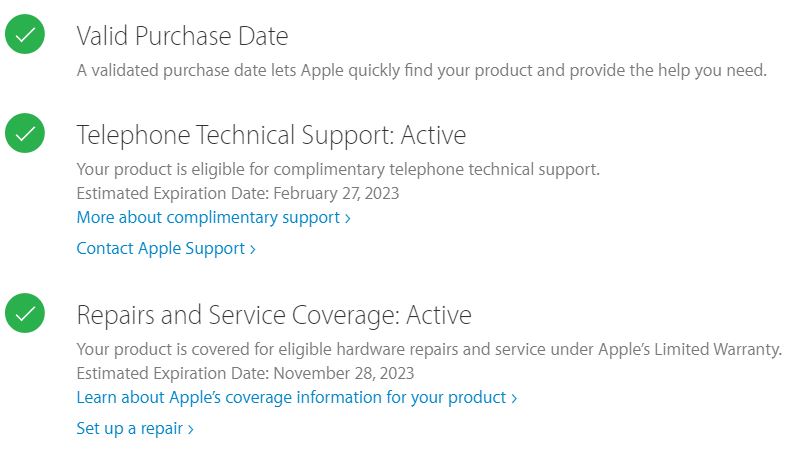
Task: Click the February 27, 2023 expiration date line
Action: tap(238, 193)
